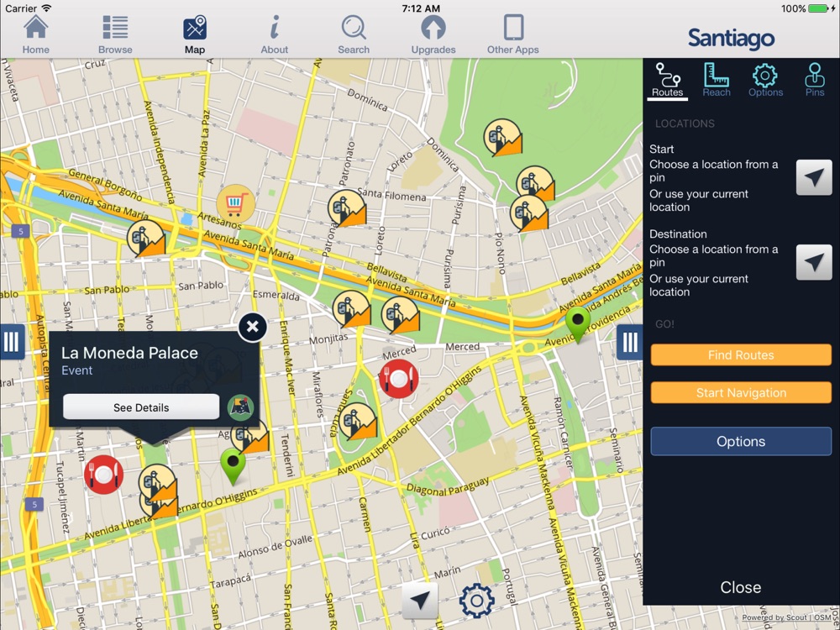Tap the sightseeing marker near Santa Filomena

pos(347,207)
